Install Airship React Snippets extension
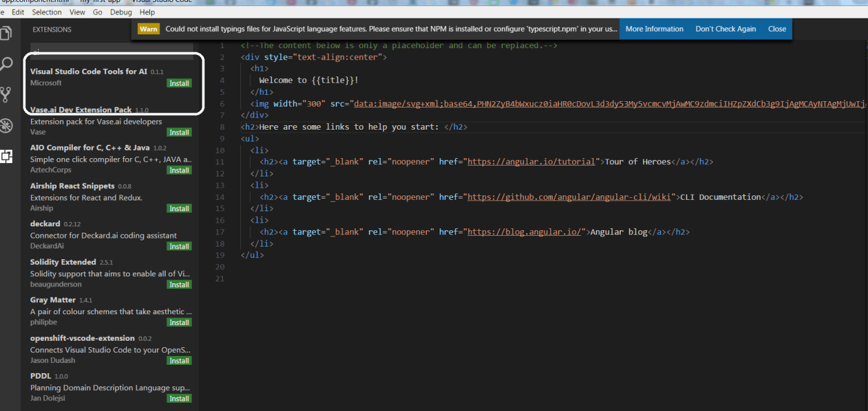The height and width of the screenshot is (411, 868). (x=179, y=209)
